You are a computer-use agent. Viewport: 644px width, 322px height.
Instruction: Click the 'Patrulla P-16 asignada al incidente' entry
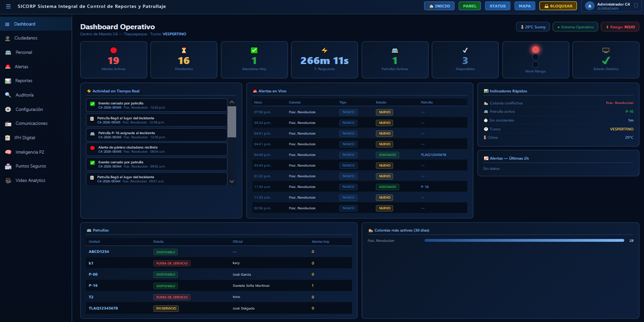156,135
